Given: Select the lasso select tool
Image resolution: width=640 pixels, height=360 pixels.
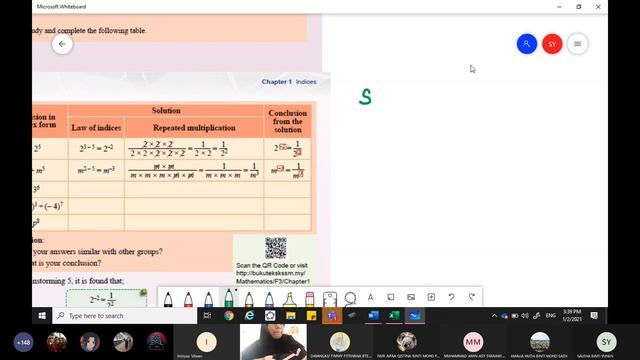Looking at the screenshot, I should pos(350,298).
